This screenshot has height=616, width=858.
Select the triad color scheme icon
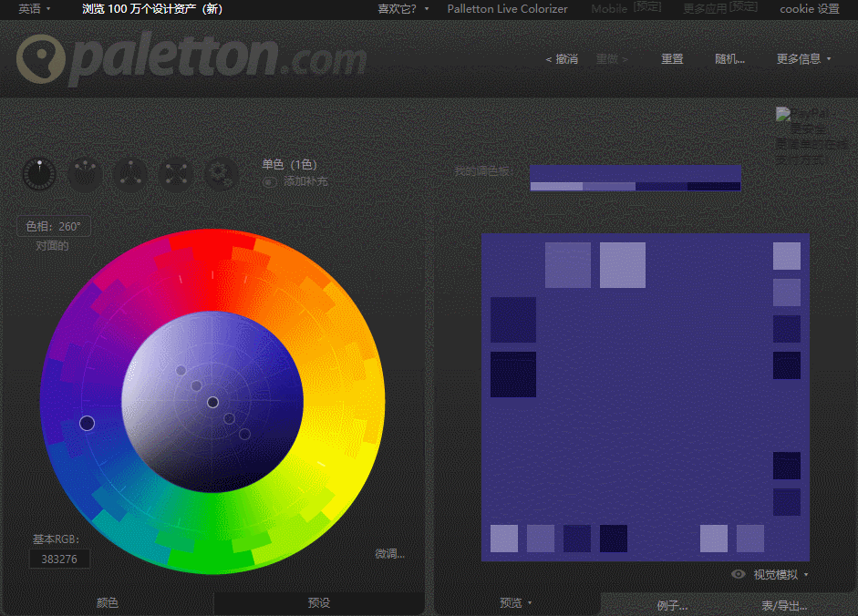coord(129,175)
